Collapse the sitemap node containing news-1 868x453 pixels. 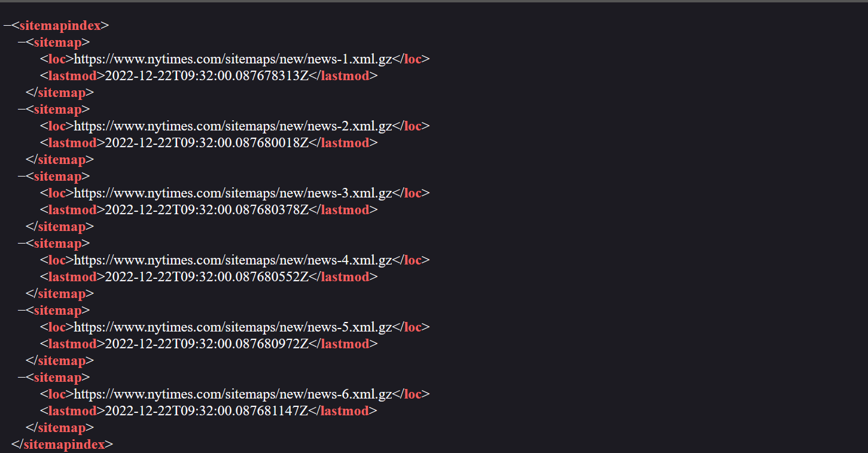22,42
